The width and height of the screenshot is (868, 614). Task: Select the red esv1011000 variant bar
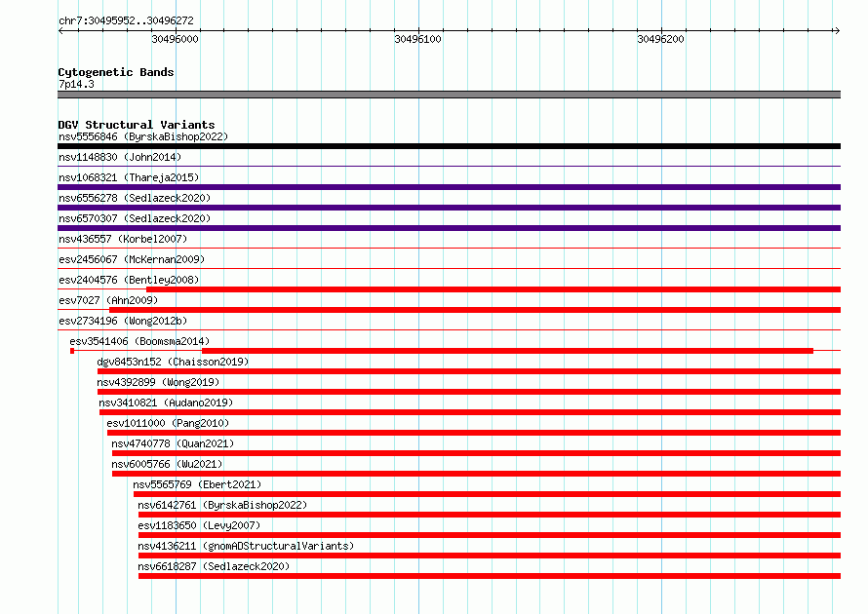click(474, 433)
